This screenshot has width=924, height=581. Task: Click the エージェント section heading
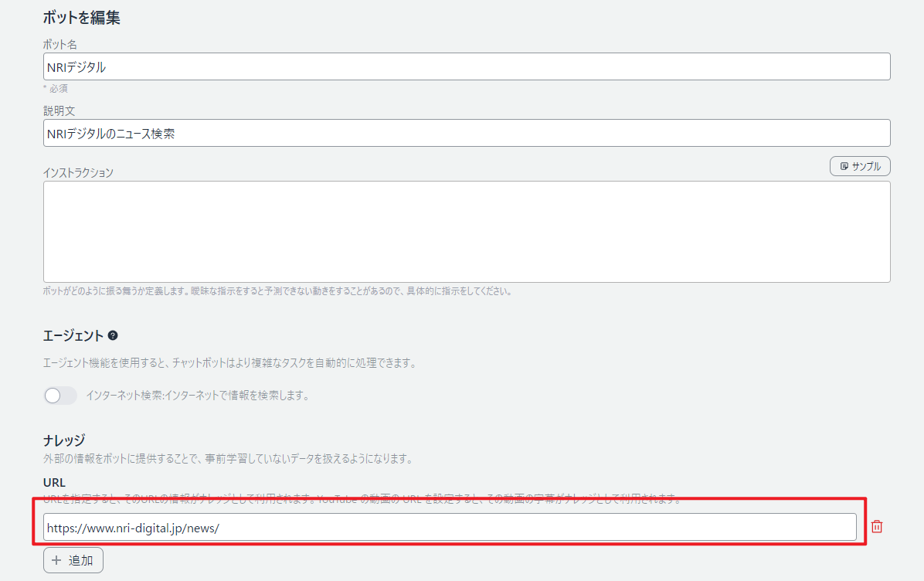point(73,335)
